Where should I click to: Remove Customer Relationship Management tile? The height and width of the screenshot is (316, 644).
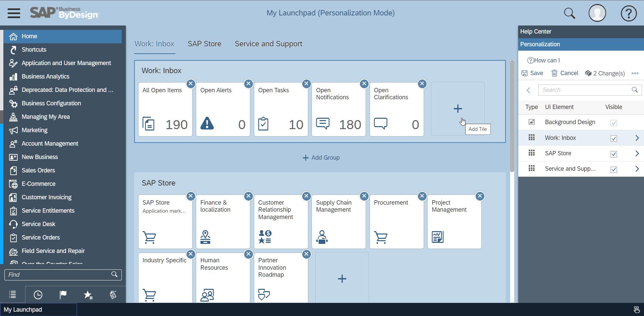coord(306,196)
